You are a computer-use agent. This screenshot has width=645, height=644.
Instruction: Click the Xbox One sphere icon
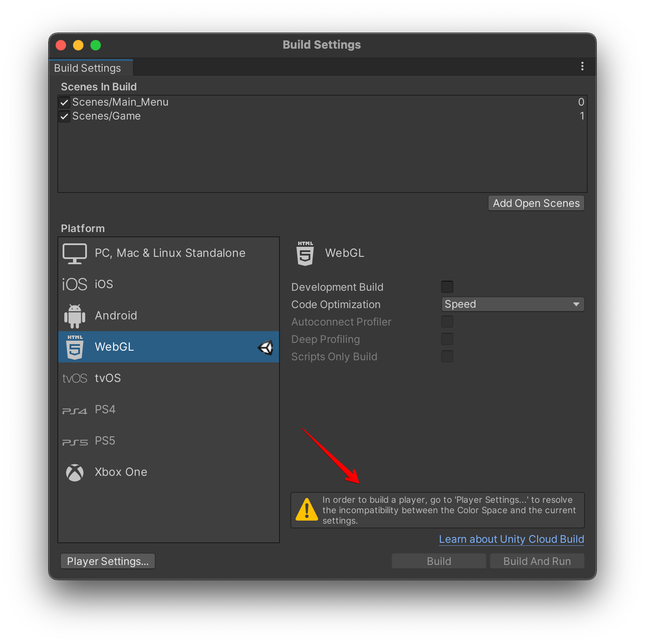point(75,473)
